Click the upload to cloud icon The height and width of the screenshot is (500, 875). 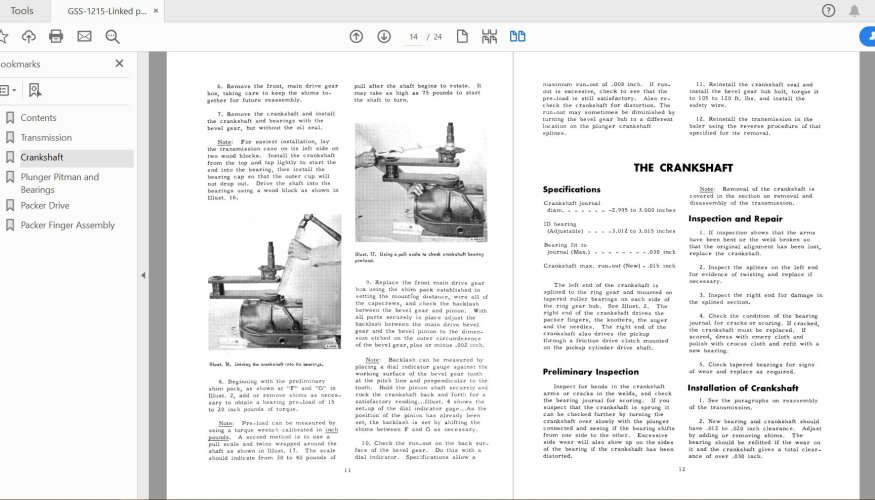[28, 36]
